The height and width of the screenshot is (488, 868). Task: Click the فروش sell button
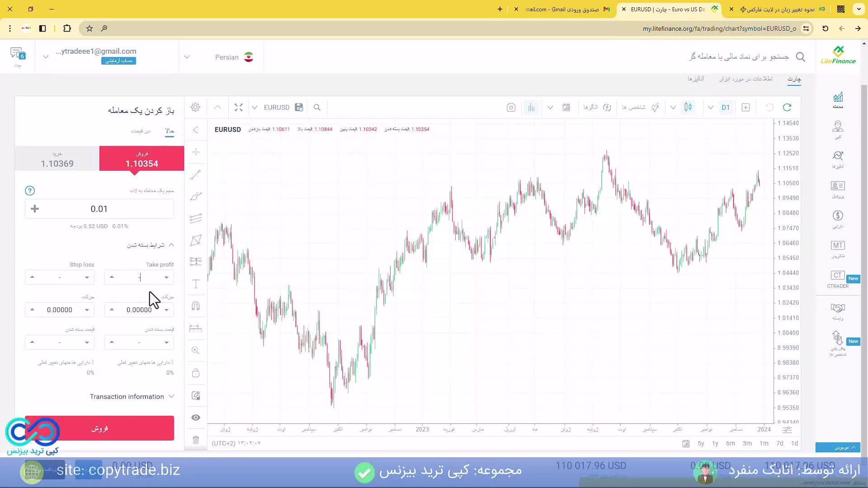pos(99,428)
